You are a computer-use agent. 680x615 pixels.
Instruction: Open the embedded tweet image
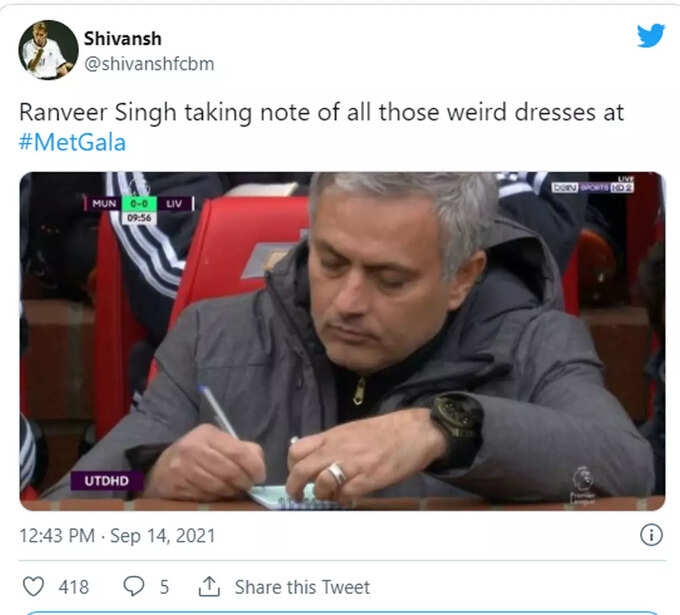click(x=342, y=341)
